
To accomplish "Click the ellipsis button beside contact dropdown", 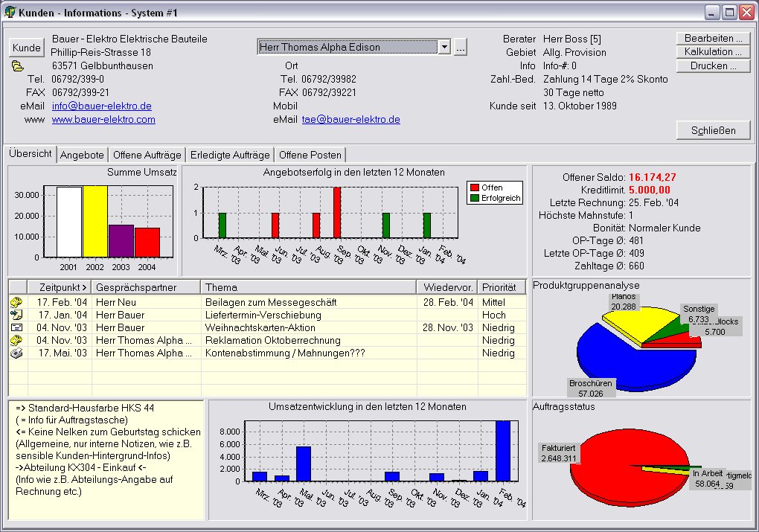I will click(461, 47).
